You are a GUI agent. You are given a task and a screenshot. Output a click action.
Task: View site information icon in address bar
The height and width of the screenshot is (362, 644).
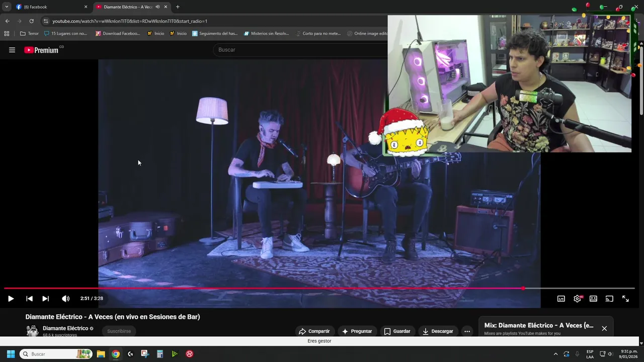[46, 21]
